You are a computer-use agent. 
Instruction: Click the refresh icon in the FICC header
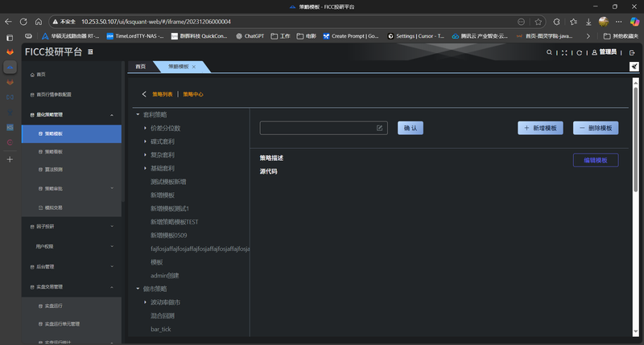(x=579, y=52)
